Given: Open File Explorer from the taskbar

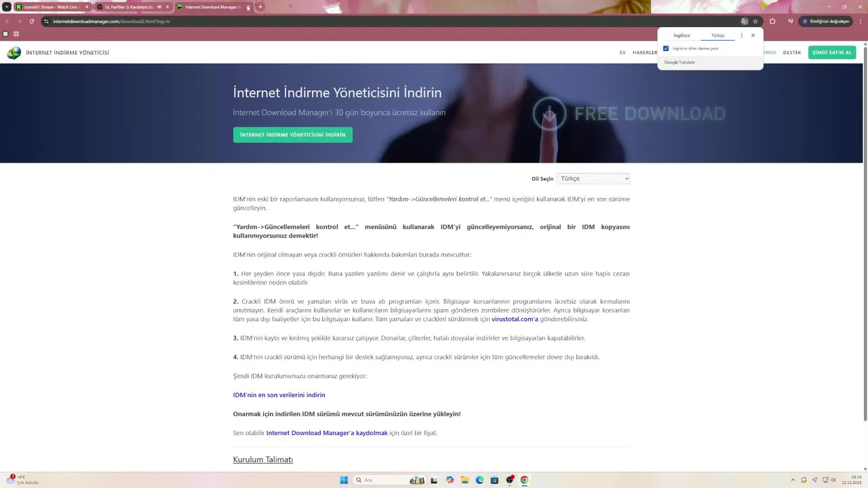Looking at the screenshot, I should pyautogui.click(x=465, y=480).
